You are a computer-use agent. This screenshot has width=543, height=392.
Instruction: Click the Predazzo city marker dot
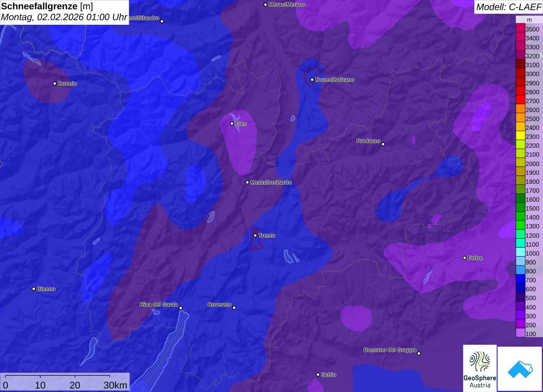pyautogui.click(x=383, y=144)
